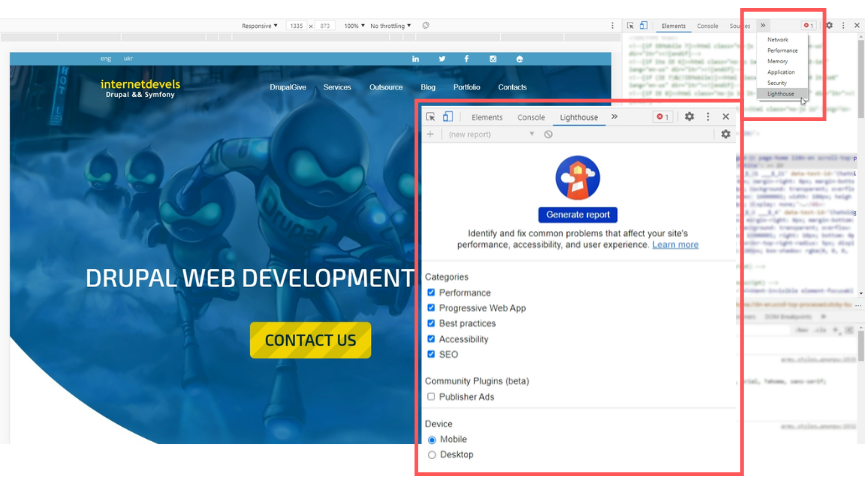Viewport: 865px width, 481px height.
Task: Open Blog in site navigation
Action: coord(428,87)
